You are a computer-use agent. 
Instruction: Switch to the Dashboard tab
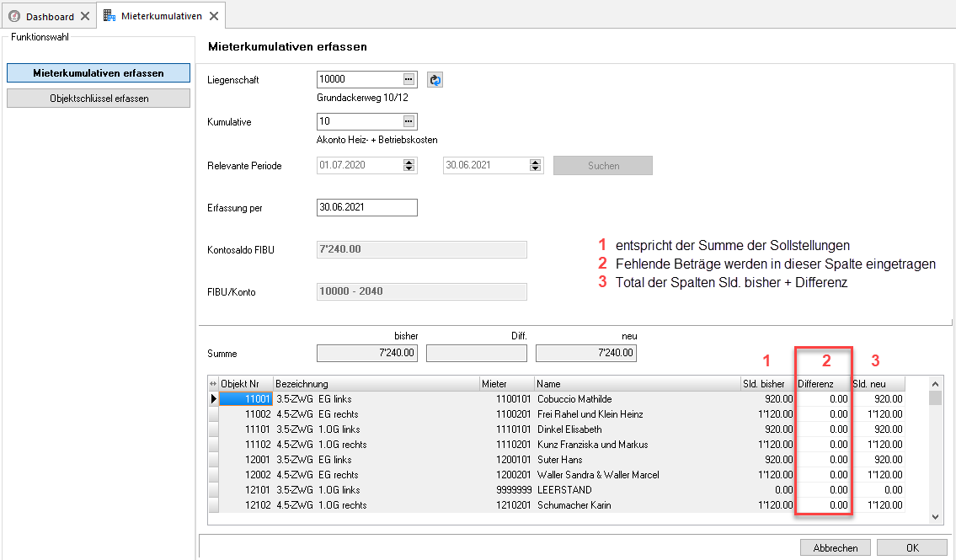50,17
